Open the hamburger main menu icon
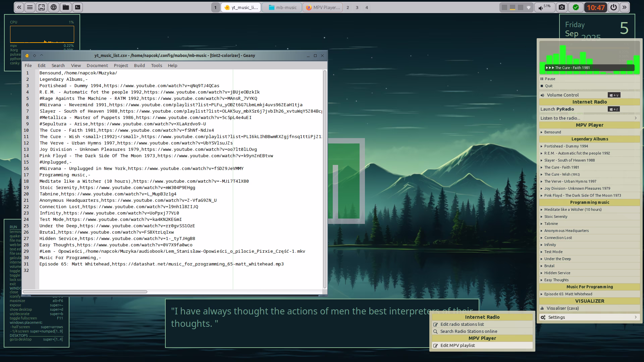This screenshot has width=644, height=362. point(30,7)
